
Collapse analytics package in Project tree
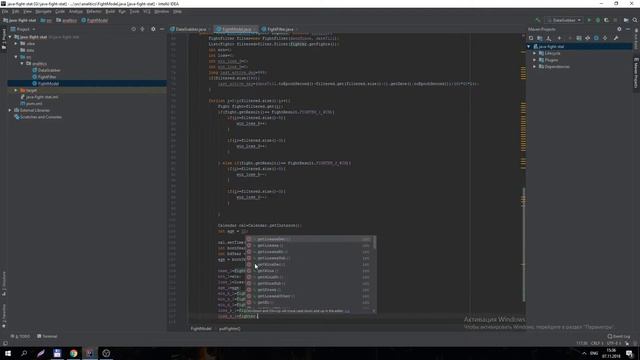(22, 63)
